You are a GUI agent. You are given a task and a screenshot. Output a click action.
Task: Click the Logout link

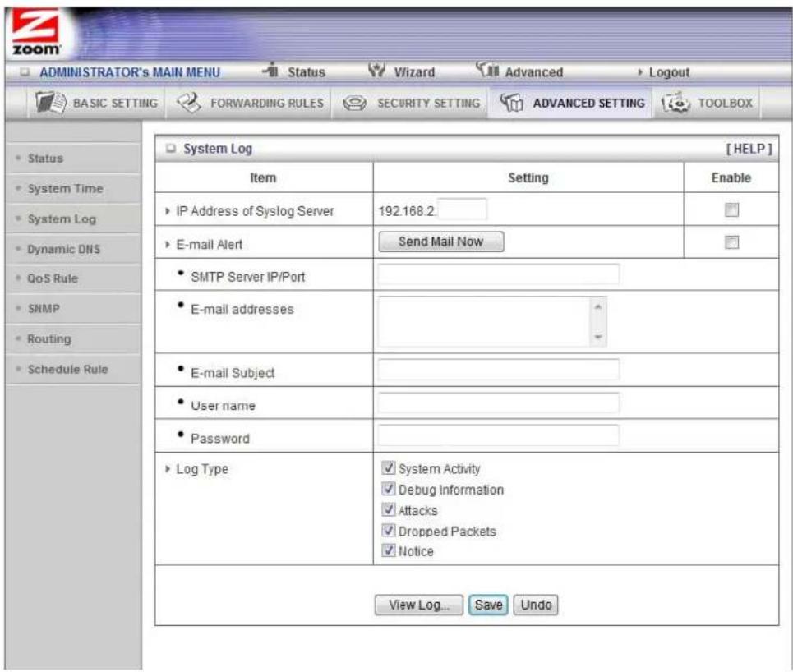click(669, 72)
